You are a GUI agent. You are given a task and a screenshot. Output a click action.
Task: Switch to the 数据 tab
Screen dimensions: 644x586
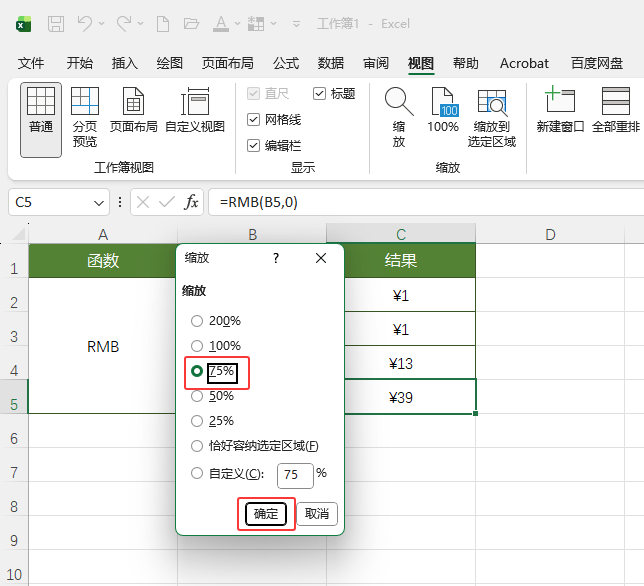pyautogui.click(x=331, y=63)
